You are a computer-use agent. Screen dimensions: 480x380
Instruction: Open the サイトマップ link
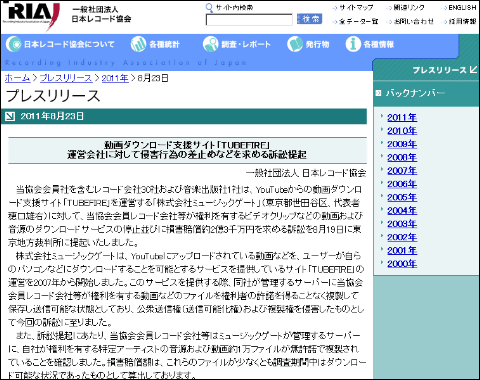[356, 8]
